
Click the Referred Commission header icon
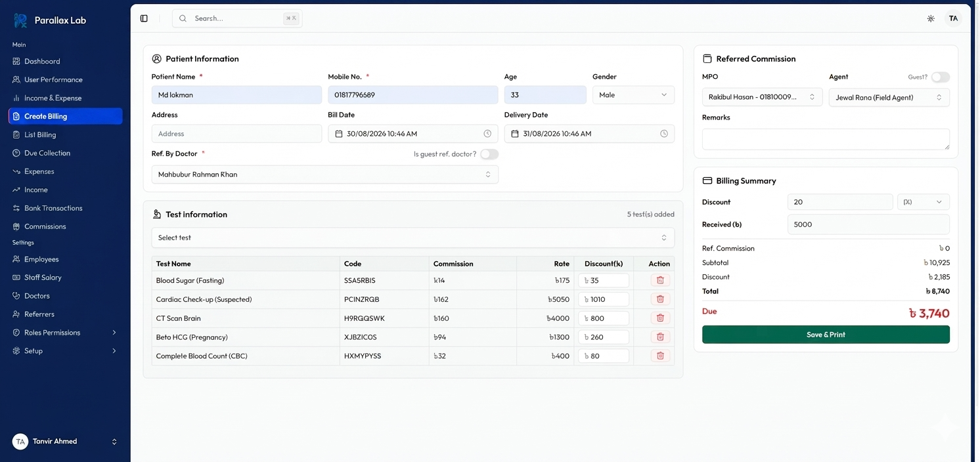707,58
